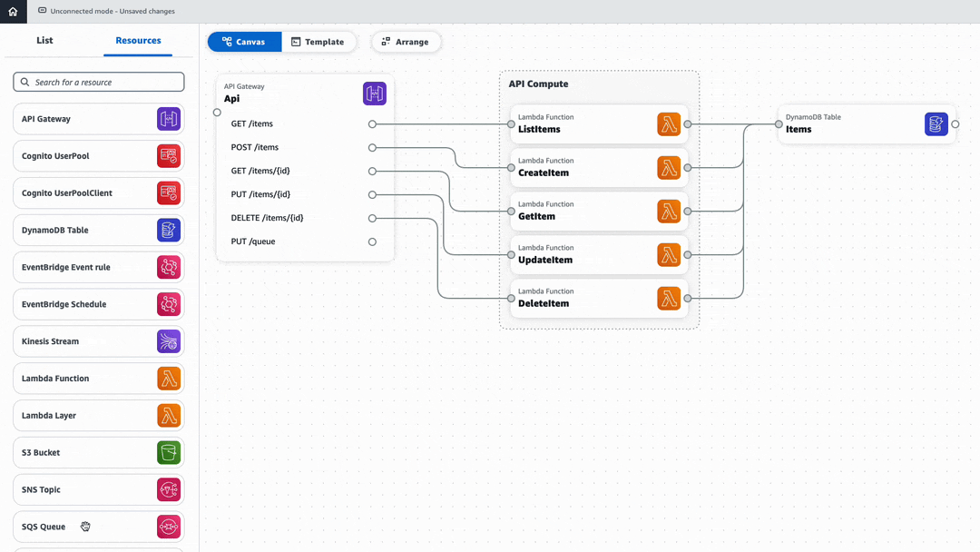
Task: Select the Lambda Layer icon
Action: pyautogui.click(x=169, y=415)
